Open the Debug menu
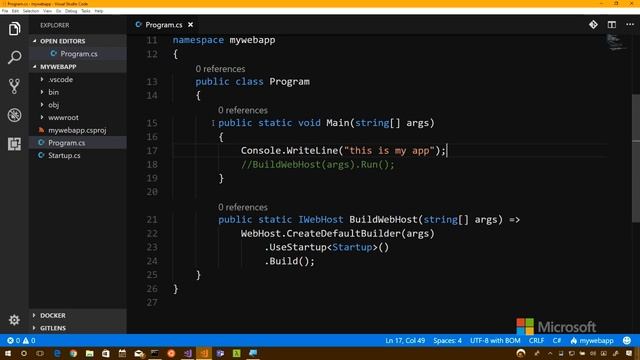Viewport: 640px width, 360px height. coord(71,11)
